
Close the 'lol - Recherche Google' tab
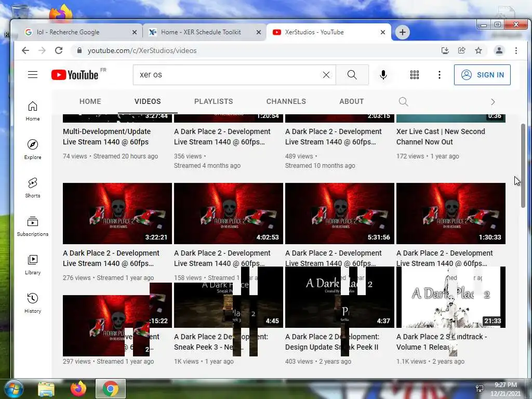tap(135, 32)
